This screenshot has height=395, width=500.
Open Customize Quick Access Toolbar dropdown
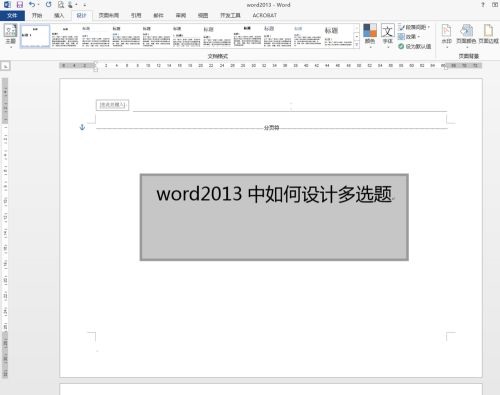coord(84,5)
